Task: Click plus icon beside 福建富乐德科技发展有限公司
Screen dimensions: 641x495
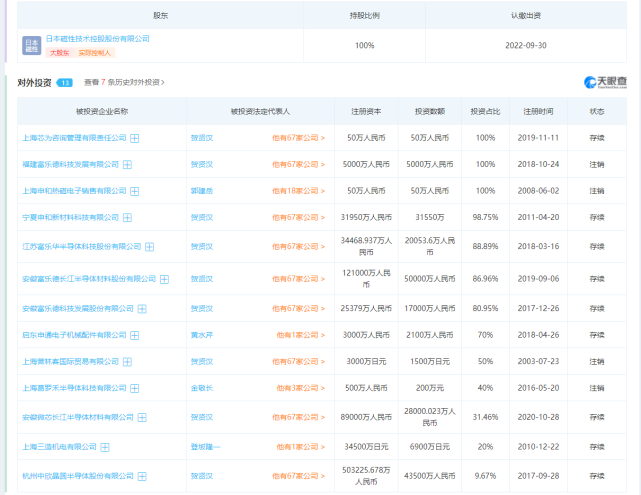Action: click(x=127, y=164)
